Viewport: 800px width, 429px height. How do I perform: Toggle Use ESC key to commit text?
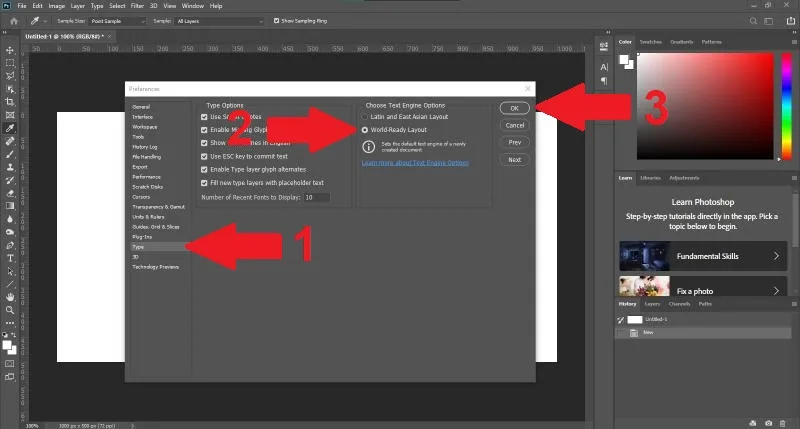tap(204, 157)
